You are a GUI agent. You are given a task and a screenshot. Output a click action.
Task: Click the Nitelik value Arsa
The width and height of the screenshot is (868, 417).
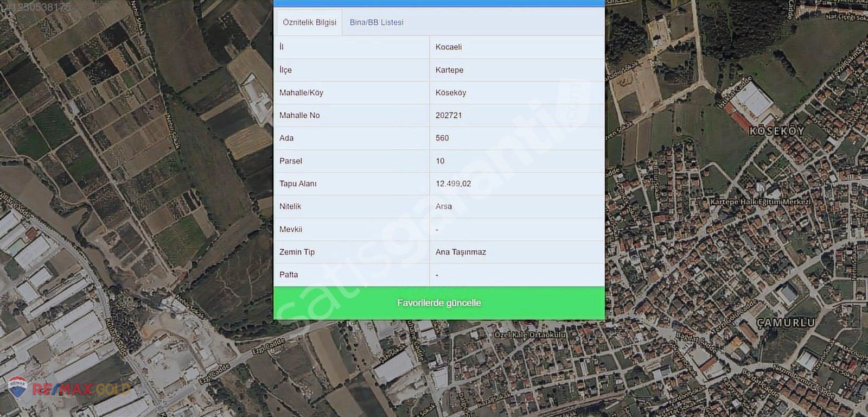tap(443, 207)
